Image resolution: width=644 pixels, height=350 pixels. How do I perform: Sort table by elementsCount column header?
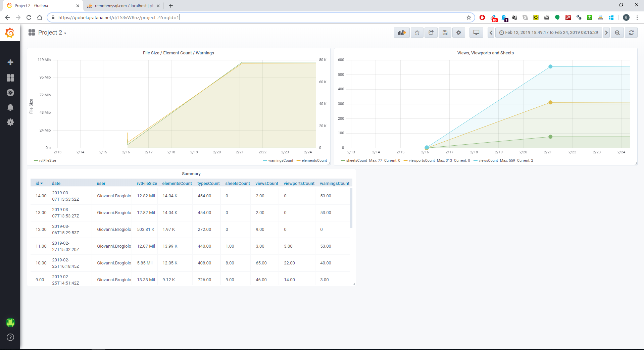click(x=177, y=184)
